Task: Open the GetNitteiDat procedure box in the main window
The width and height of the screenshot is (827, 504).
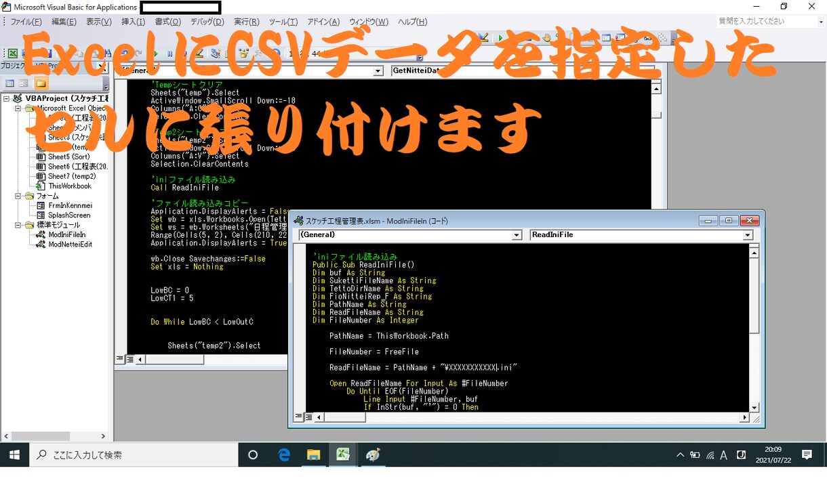Action: 523,70
